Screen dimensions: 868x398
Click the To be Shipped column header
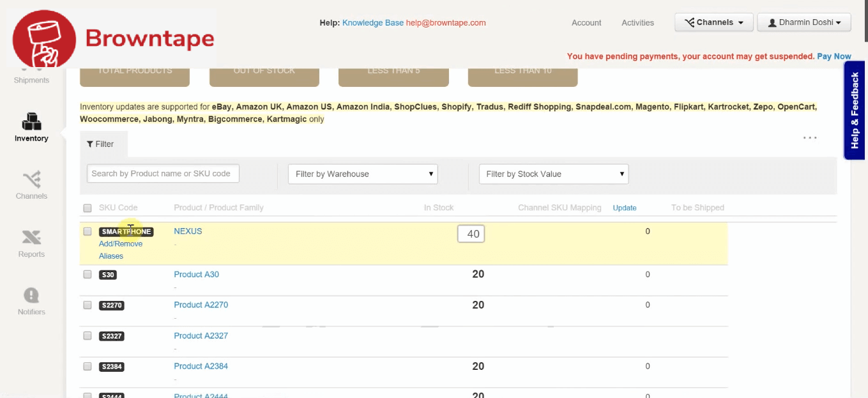pyautogui.click(x=697, y=208)
